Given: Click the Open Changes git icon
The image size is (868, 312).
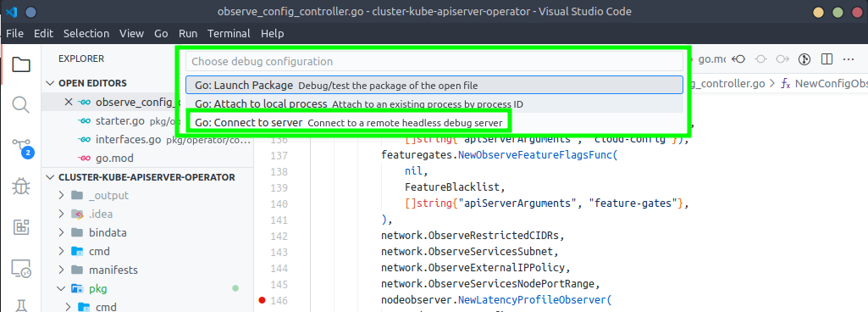Looking at the screenshot, I should (x=804, y=58).
